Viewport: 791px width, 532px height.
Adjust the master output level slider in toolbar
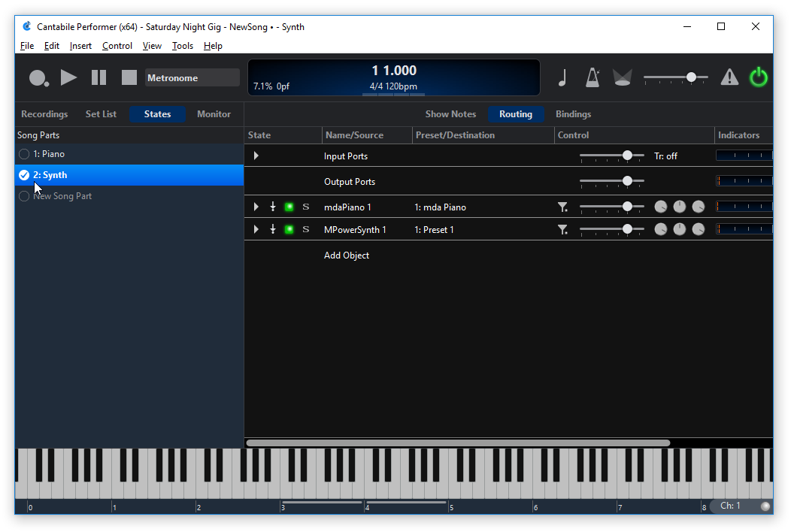point(675,77)
